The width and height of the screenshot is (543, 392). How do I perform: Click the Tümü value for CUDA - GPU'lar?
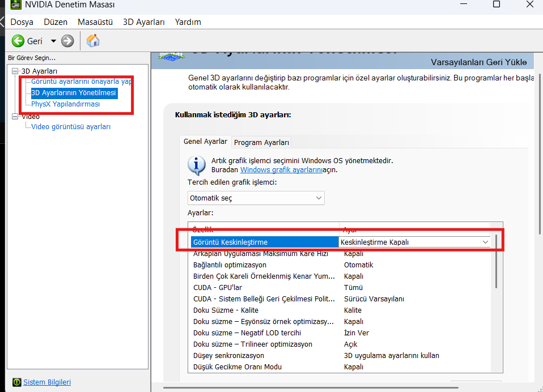point(353,288)
